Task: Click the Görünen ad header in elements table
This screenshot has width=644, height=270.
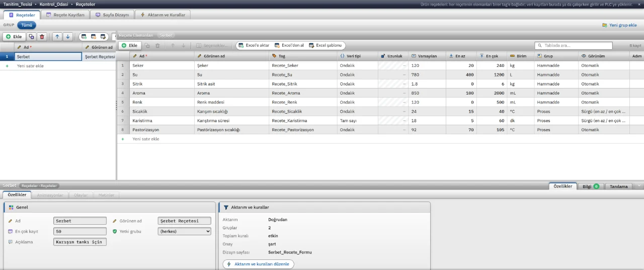Action: (231, 56)
